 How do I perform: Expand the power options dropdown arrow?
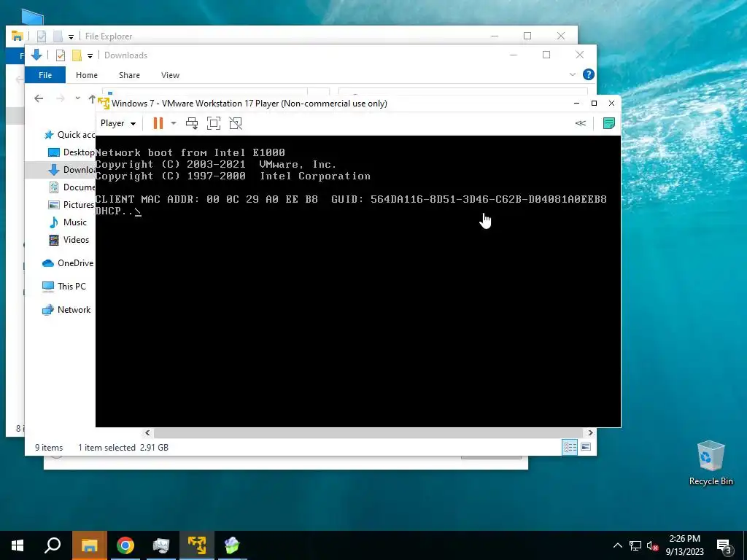click(x=174, y=123)
